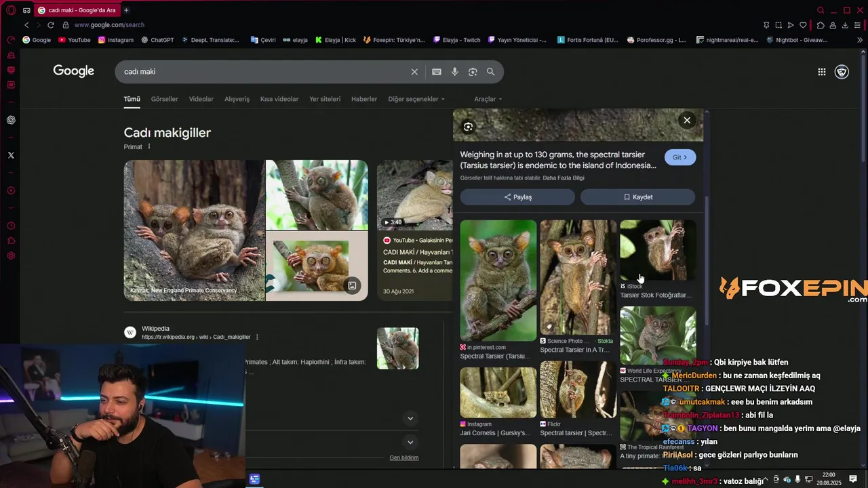
Task: Open more options beside Primat
Action: point(149,146)
